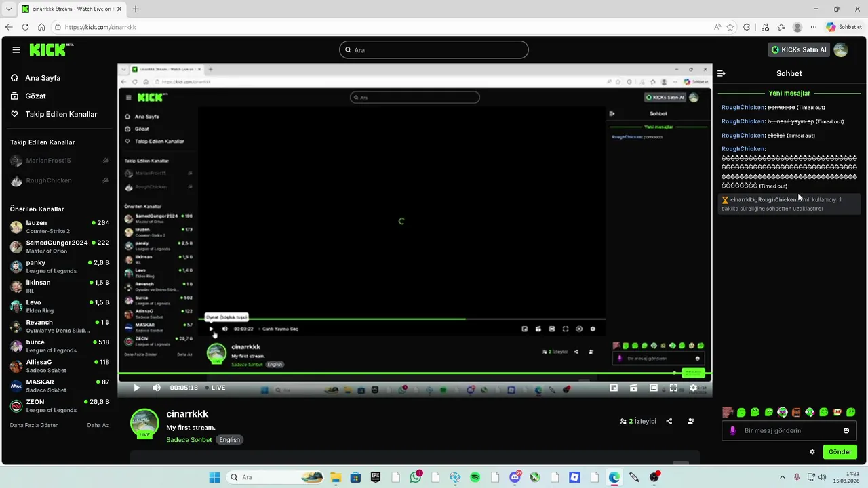Click the taskbar search box

[275, 477]
